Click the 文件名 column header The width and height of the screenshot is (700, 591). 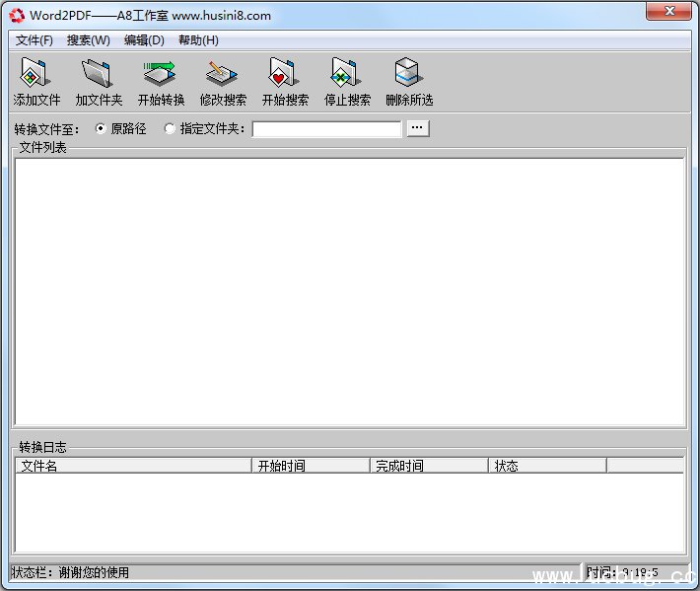(x=133, y=466)
